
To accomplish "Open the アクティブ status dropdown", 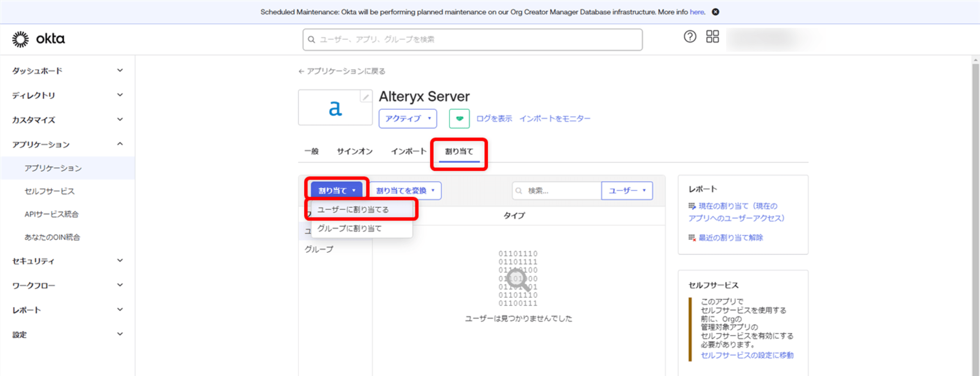I will (x=408, y=119).
